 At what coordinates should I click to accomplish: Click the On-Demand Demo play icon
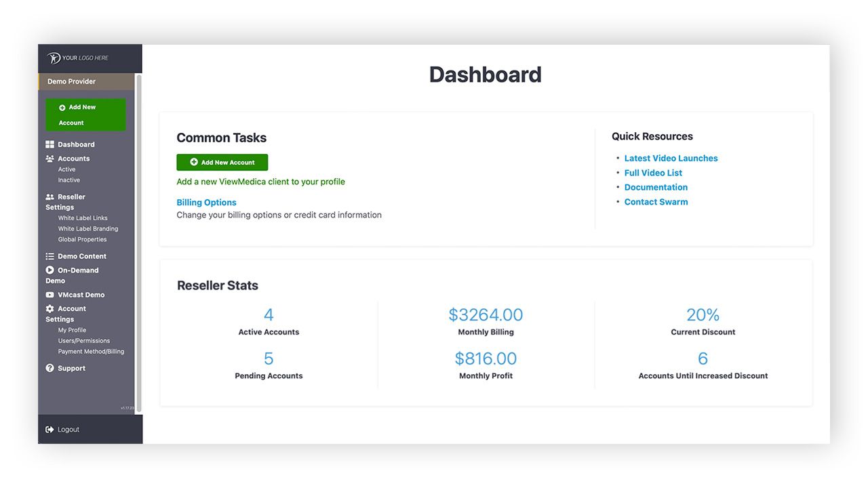point(50,270)
